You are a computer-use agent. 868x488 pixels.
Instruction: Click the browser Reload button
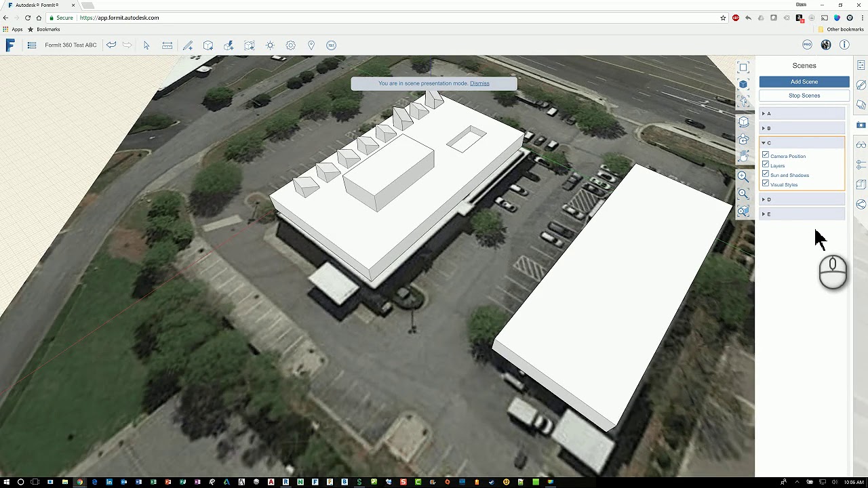[x=28, y=18]
